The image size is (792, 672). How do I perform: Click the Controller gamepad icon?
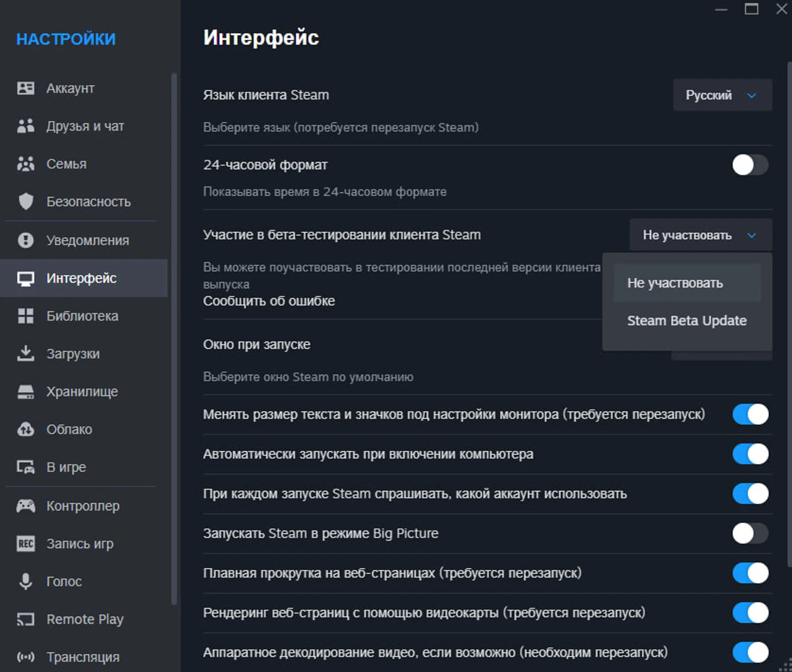click(x=25, y=505)
